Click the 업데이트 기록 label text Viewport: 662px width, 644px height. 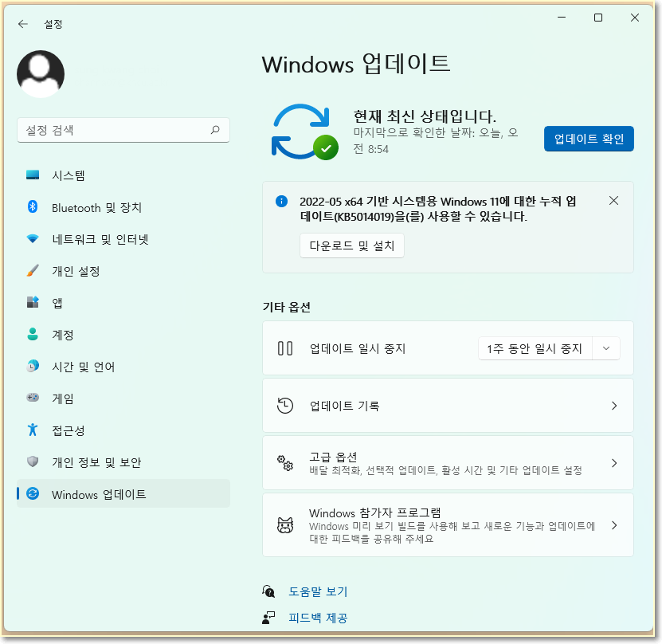point(344,406)
